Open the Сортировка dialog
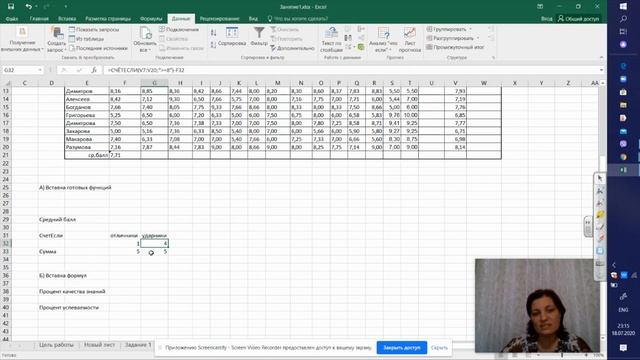Screen dimensions: 640x360 click(232, 37)
